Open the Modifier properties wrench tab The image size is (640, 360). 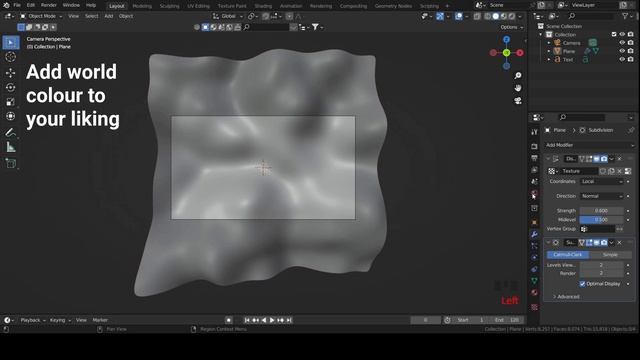pyautogui.click(x=534, y=234)
